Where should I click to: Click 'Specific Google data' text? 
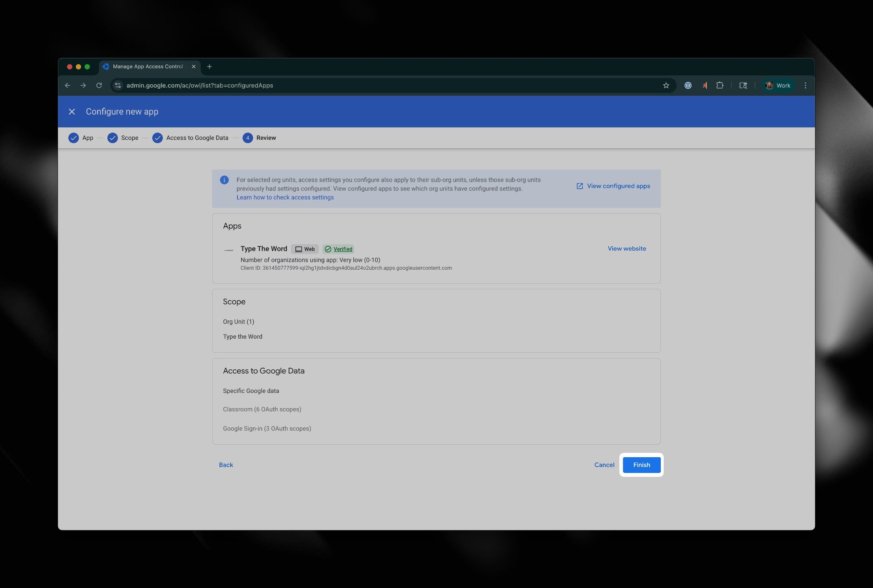251,391
